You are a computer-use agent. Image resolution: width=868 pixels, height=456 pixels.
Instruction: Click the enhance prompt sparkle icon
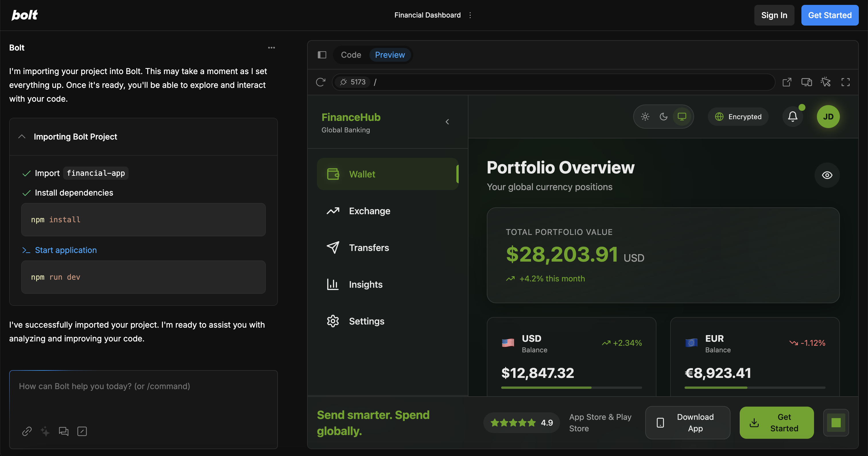pyautogui.click(x=45, y=431)
